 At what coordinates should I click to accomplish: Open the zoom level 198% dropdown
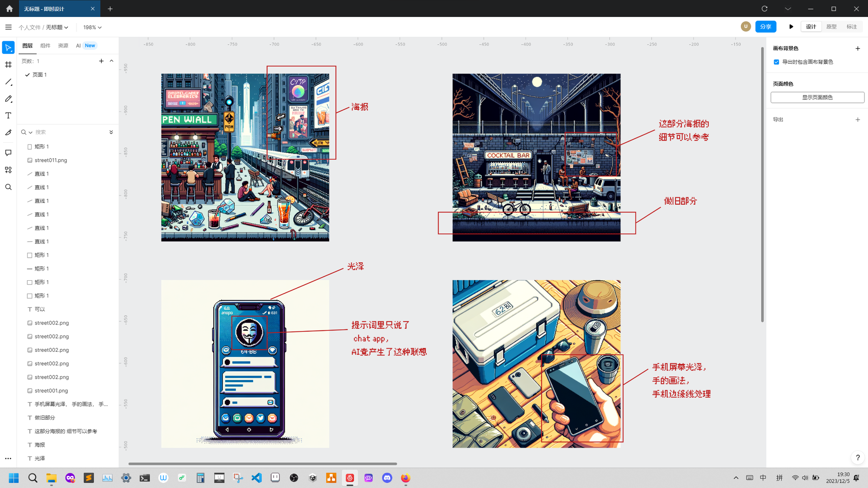[x=92, y=27]
